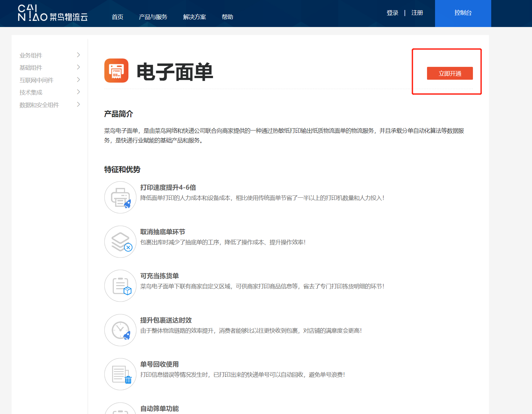Expand the 基础组件 chevron arrow

click(x=78, y=67)
